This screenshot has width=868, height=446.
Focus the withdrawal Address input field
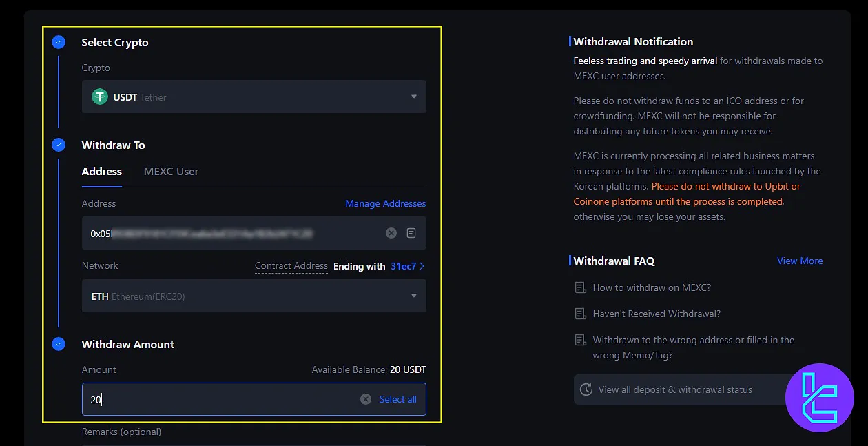click(x=254, y=233)
